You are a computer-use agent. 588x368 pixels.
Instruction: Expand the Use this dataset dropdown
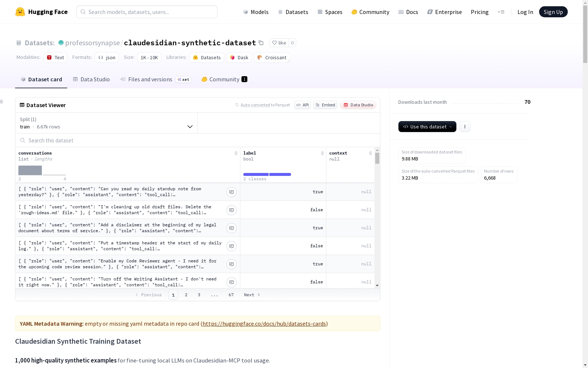(427, 127)
